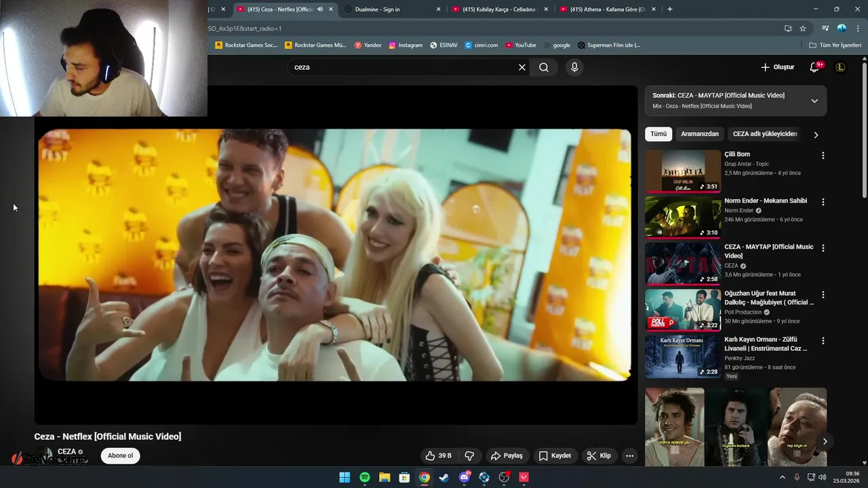
Task: Select the Aramanızdan filter chip
Action: pos(699,134)
